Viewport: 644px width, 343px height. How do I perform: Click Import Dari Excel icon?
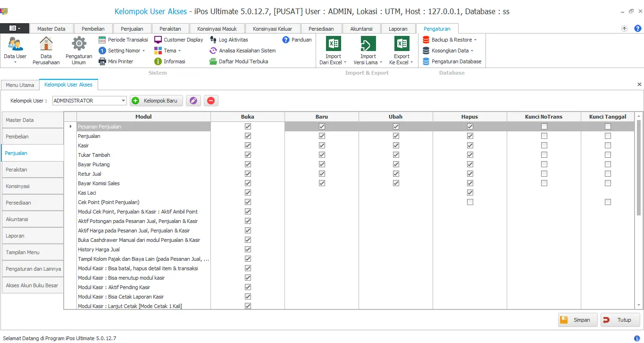pyautogui.click(x=334, y=44)
